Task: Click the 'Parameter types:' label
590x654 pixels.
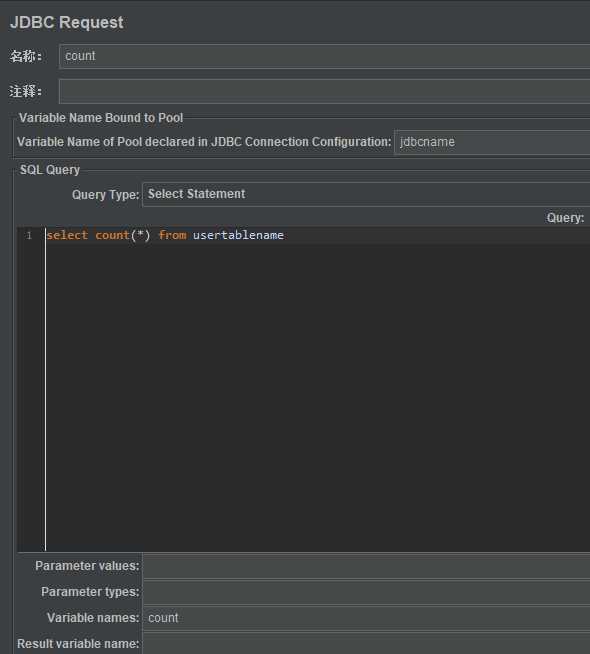Action: [90, 592]
